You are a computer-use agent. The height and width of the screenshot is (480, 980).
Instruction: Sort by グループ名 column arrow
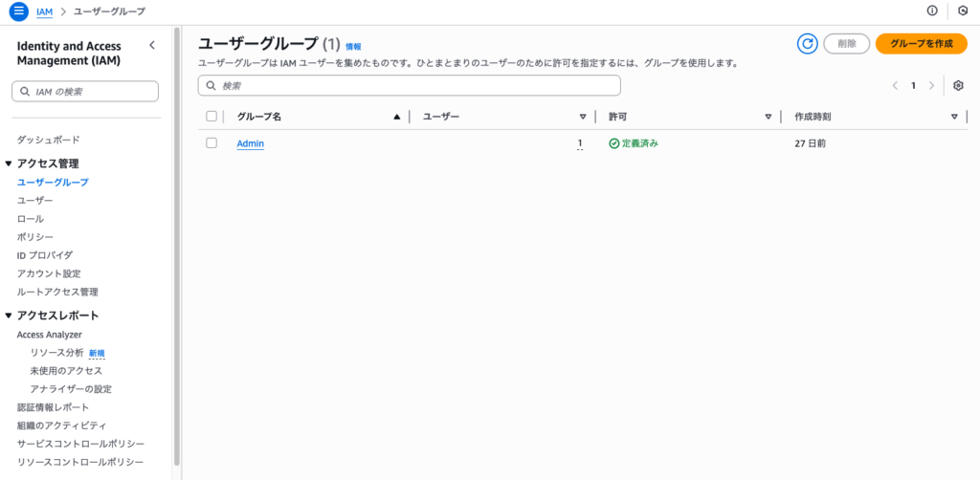click(x=397, y=117)
